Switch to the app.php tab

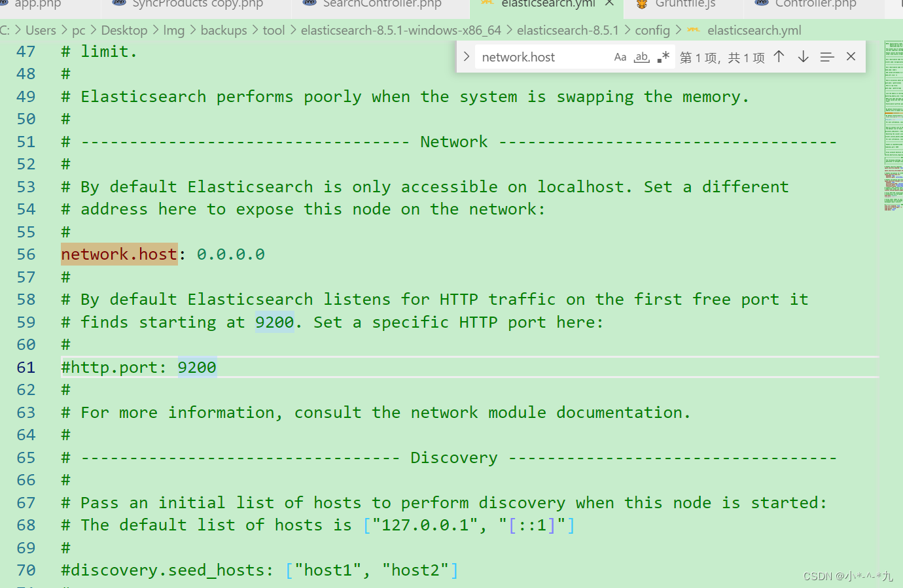click(x=37, y=5)
